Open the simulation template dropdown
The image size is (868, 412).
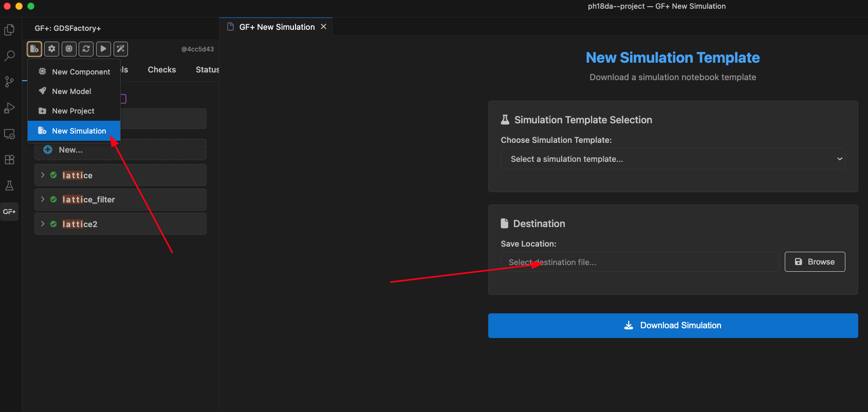[x=673, y=159]
